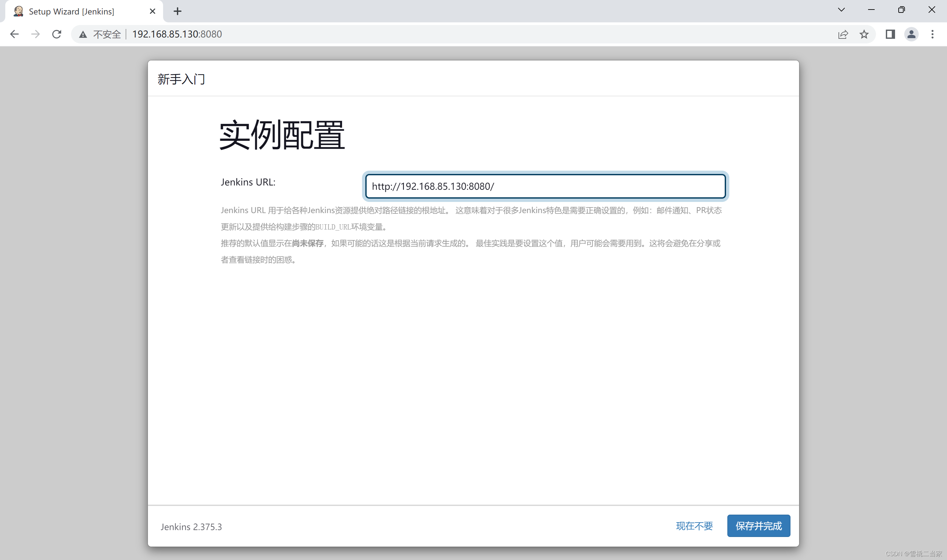The height and width of the screenshot is (560, 947).
Task: Click the 新手入门 header text
Action: point(181,79)
